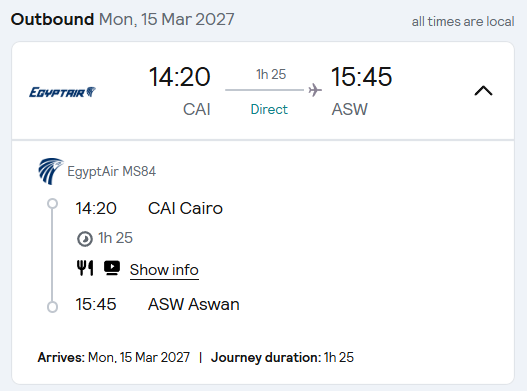Click the Direct label under duration

269,109
